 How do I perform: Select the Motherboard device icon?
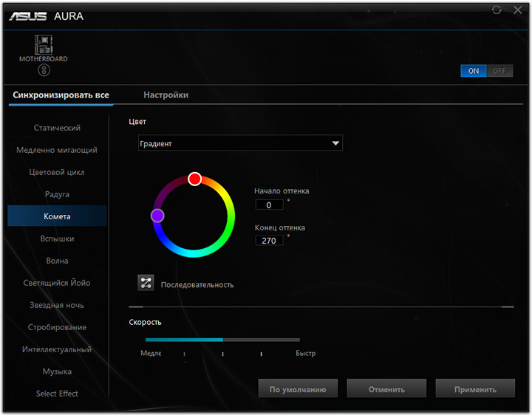44,45
